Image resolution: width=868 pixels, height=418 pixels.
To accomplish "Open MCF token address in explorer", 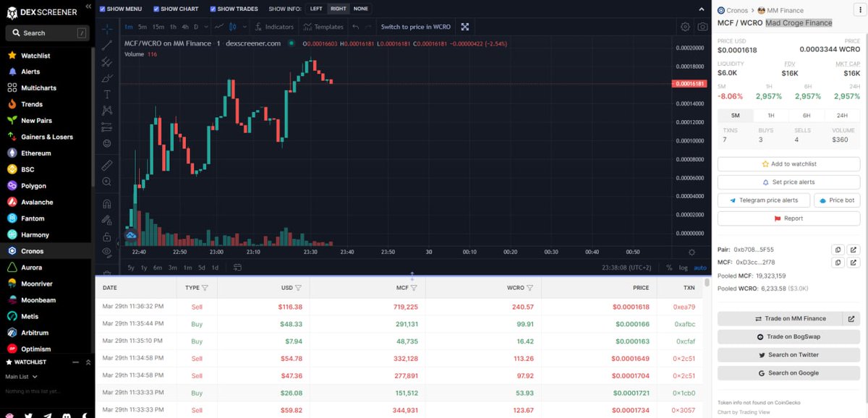I will coord(854,263).
